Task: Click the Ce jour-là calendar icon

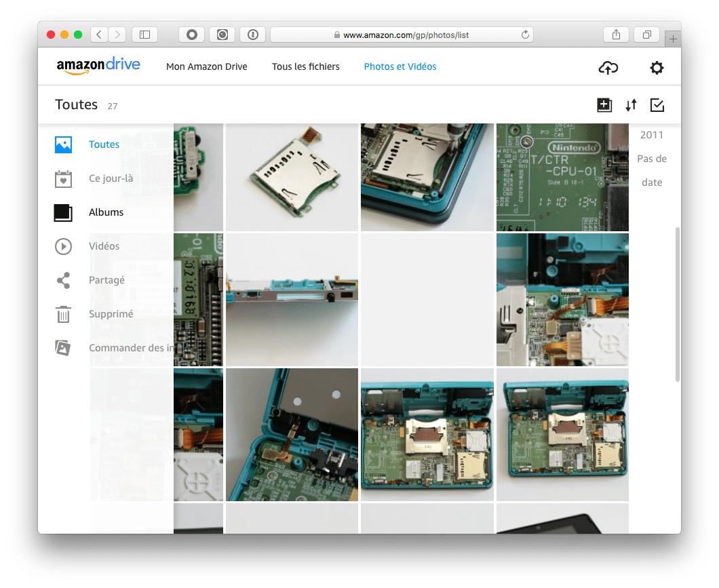Action: 63,178
